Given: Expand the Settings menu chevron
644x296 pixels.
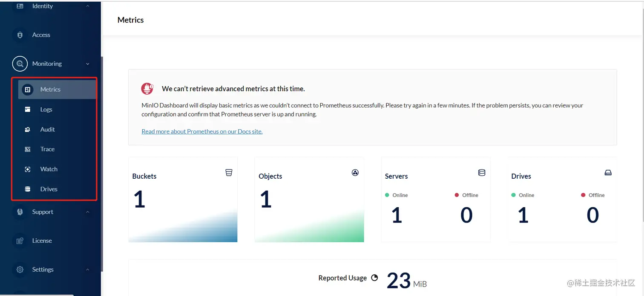Looking at the screenshot, I should click(x=88, y=270).
